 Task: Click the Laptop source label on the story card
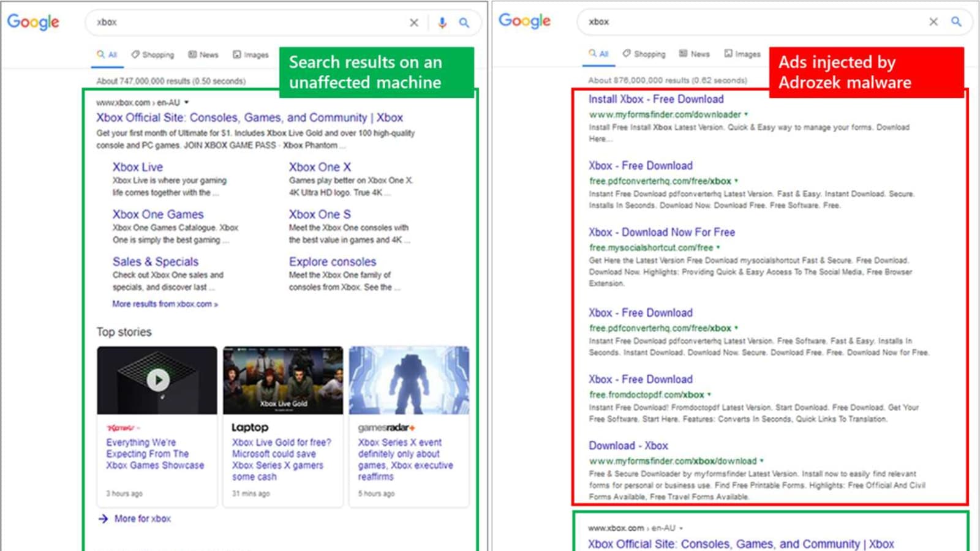[x=250, y=427]
